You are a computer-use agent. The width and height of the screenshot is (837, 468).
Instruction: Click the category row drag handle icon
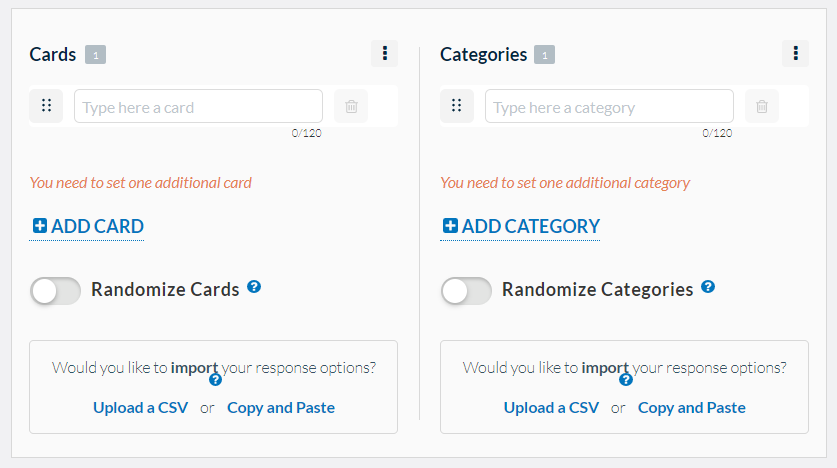[457, 106]
